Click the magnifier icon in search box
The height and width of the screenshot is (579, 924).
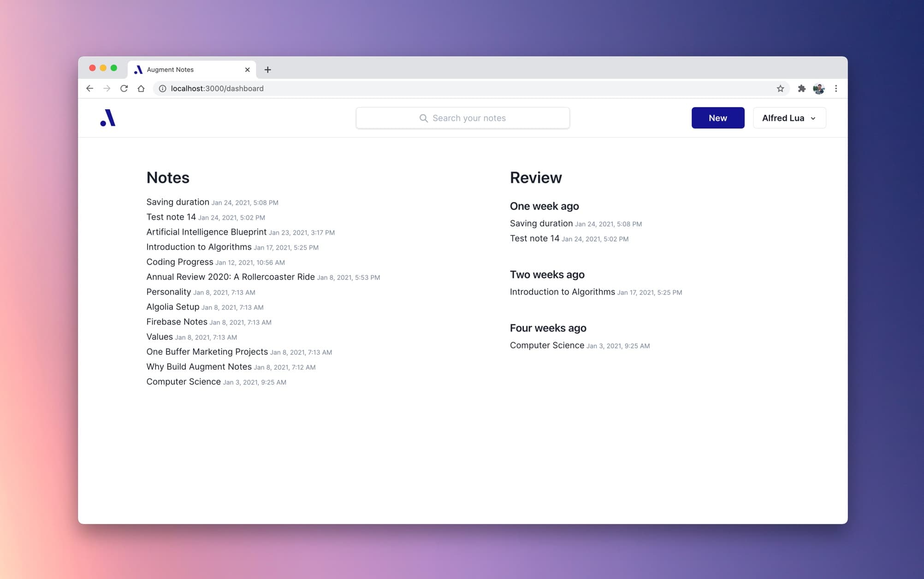pyautogui.click(x=423, y=118)
